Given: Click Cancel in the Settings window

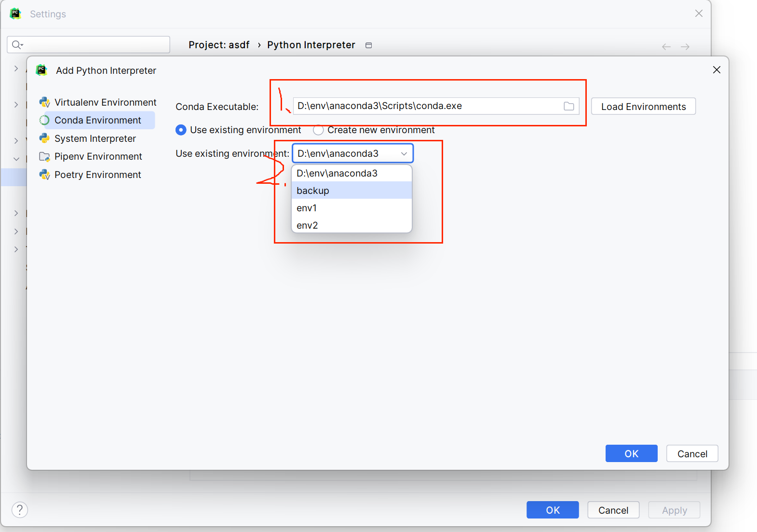Looking at the screenshot, I should click(x=613, y=510).
